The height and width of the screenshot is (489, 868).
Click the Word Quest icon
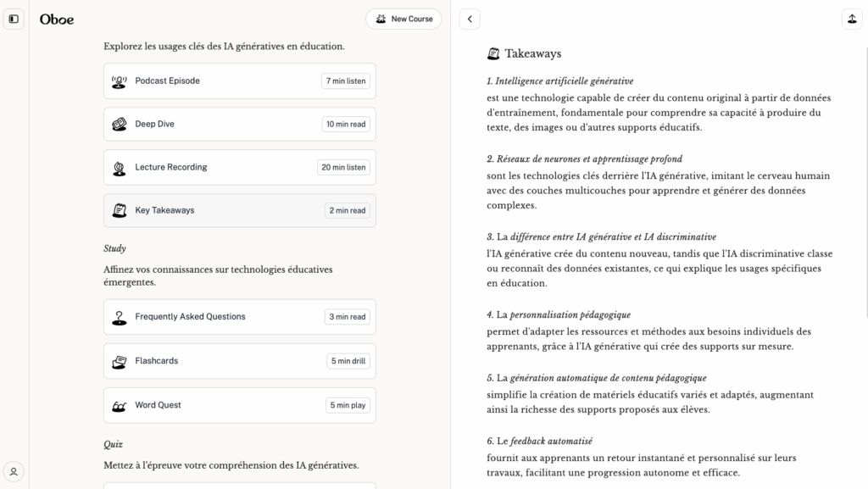120,405
